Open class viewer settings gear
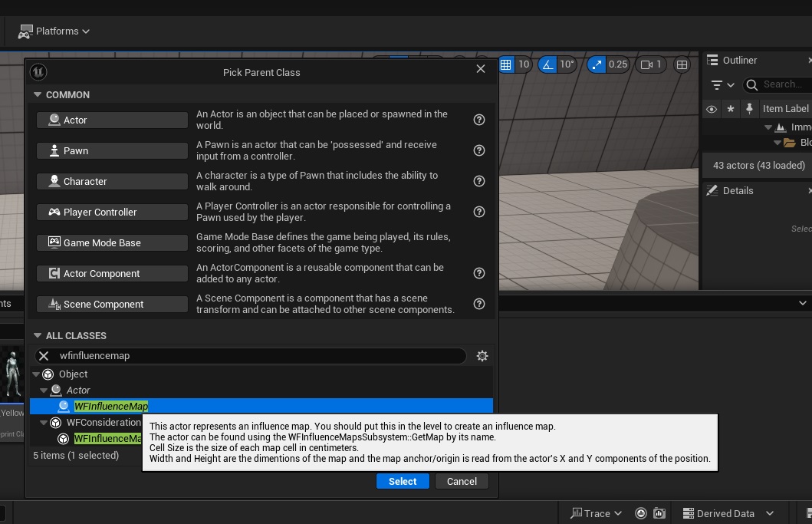This screenshot has height=524, width=812. click(x=482, y=356)
